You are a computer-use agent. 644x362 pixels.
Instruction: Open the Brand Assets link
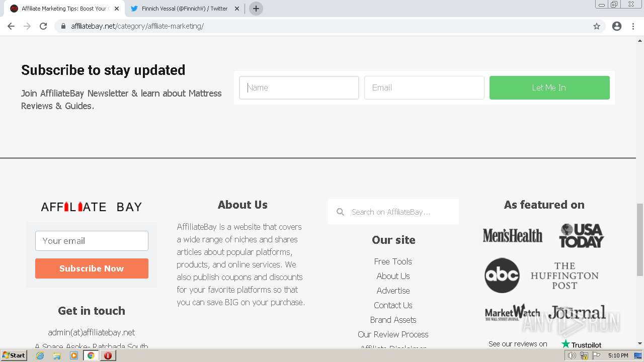click(393, 320)
